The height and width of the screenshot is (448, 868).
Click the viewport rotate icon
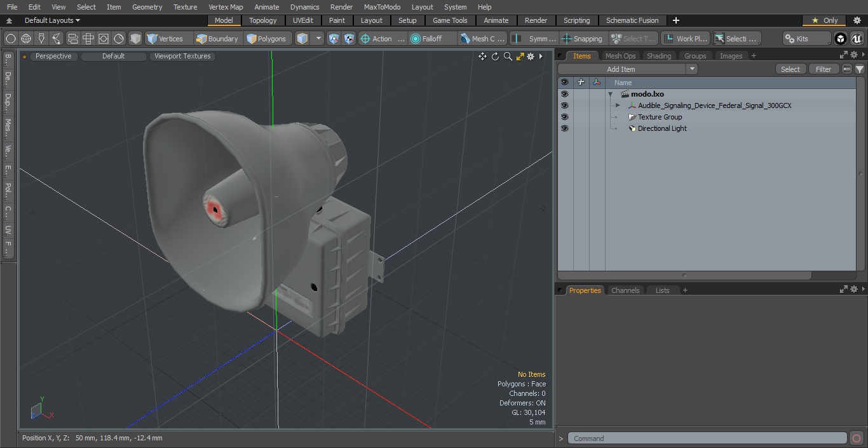[495, 57]
